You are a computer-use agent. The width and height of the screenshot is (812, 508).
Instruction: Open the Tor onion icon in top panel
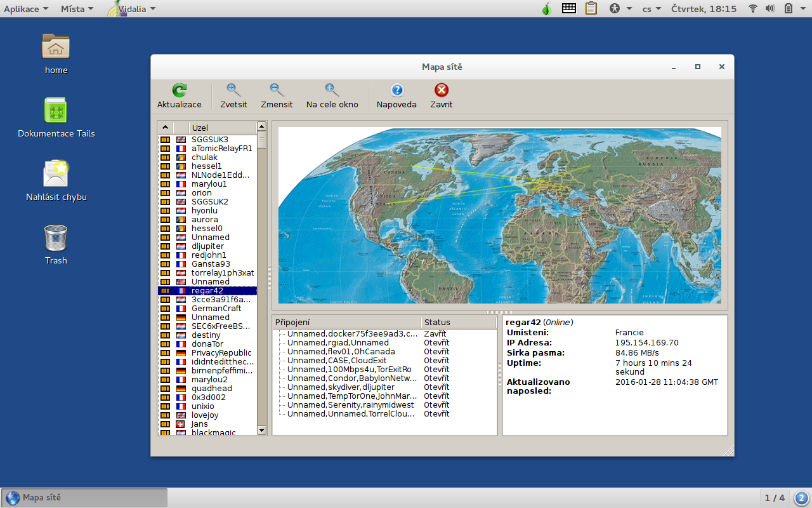point(546,9)
